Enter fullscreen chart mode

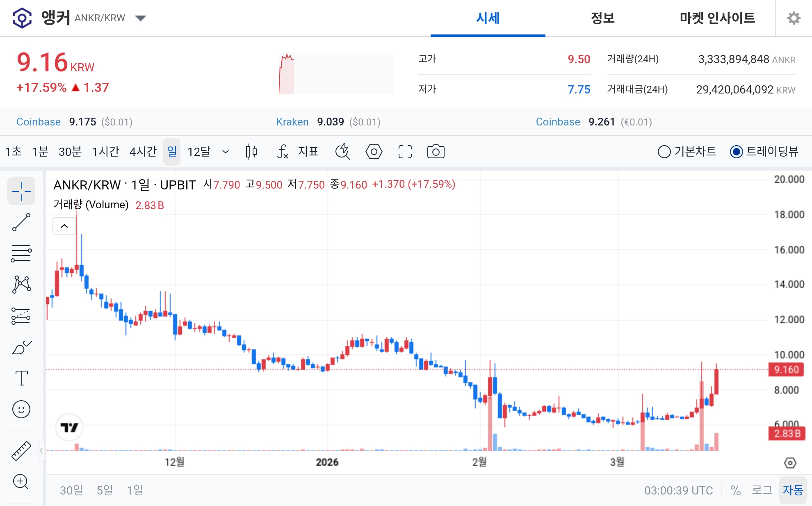click(404, 152)
